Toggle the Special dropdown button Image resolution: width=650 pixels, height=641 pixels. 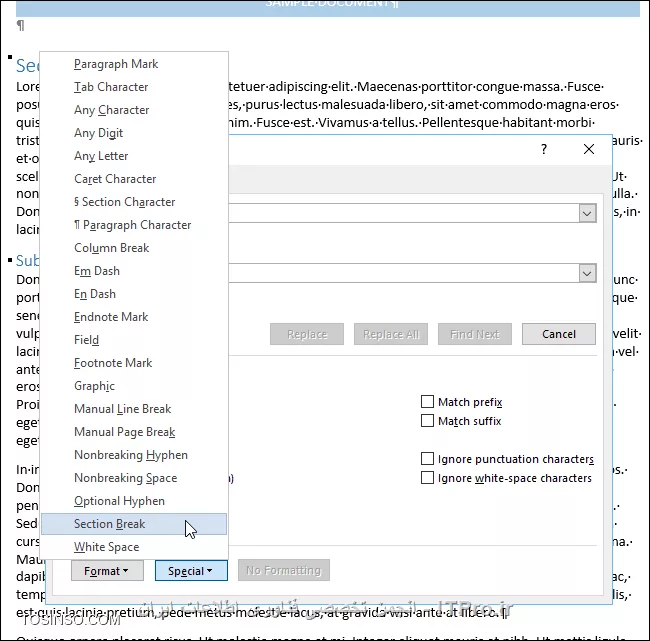pyautogui.click(x=191, y=571)
